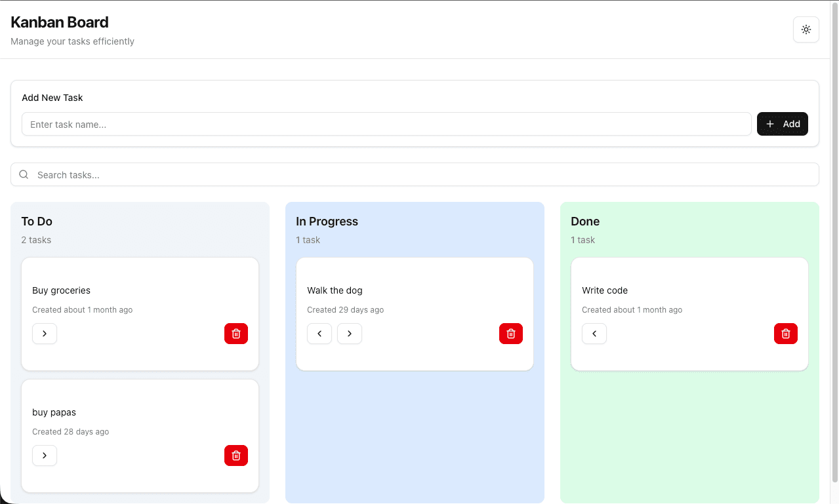Move 'Write code' back using left arrow icon
Viewport: 839px width, 504px height.
click(x=594, y=334)
